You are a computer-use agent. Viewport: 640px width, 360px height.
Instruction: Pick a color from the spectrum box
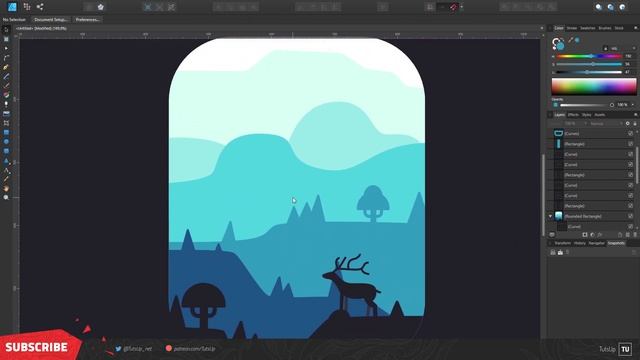[594, 86]
